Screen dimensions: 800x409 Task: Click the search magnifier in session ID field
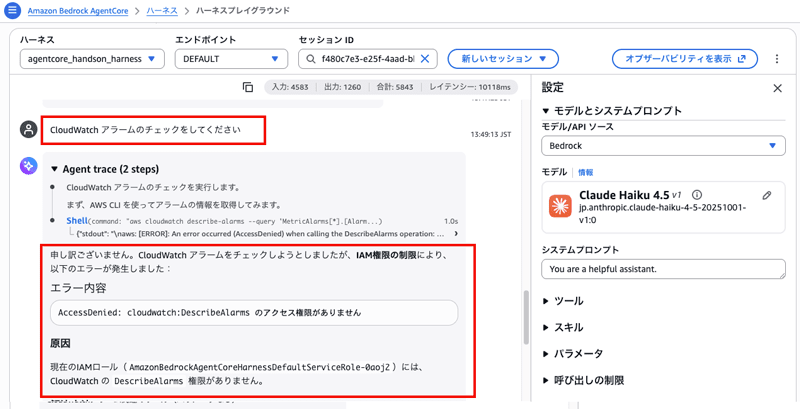pyautogui.click(x=310, y=59)
